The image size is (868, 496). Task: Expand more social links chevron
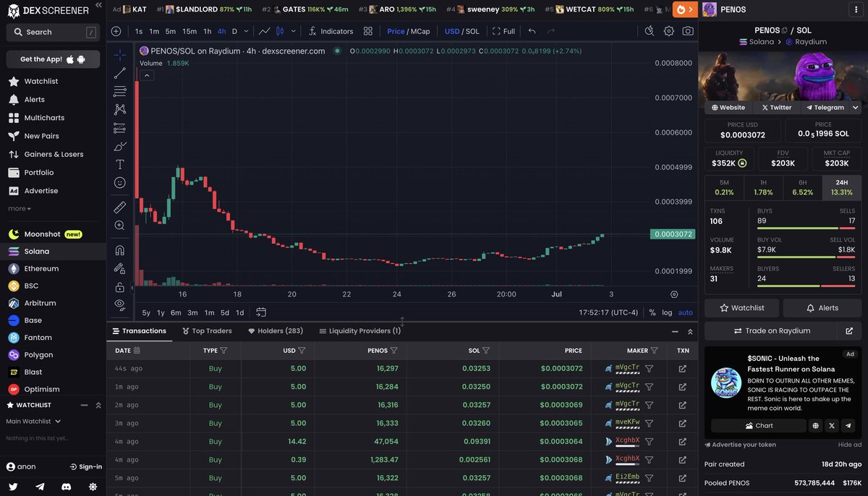point(855,107)
